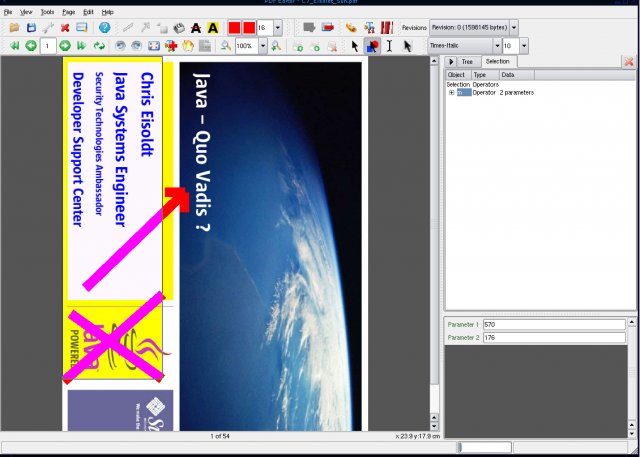
Task: Click the play arrow beside the Tree tab
Action: [451, 62]
